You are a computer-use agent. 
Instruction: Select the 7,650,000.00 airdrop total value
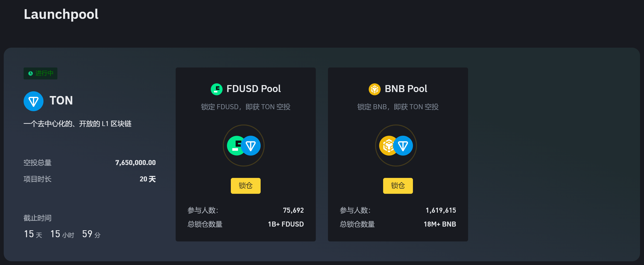pos(135,163)
